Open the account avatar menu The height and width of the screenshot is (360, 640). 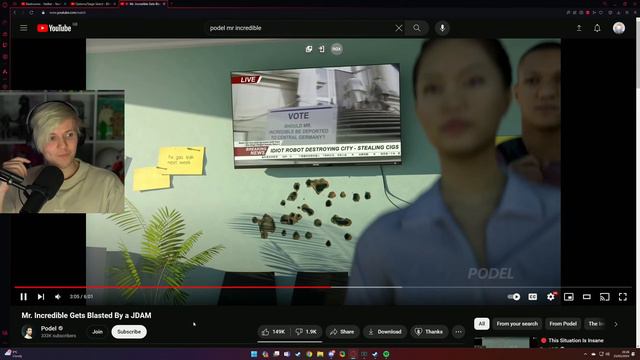click(619, 28)
